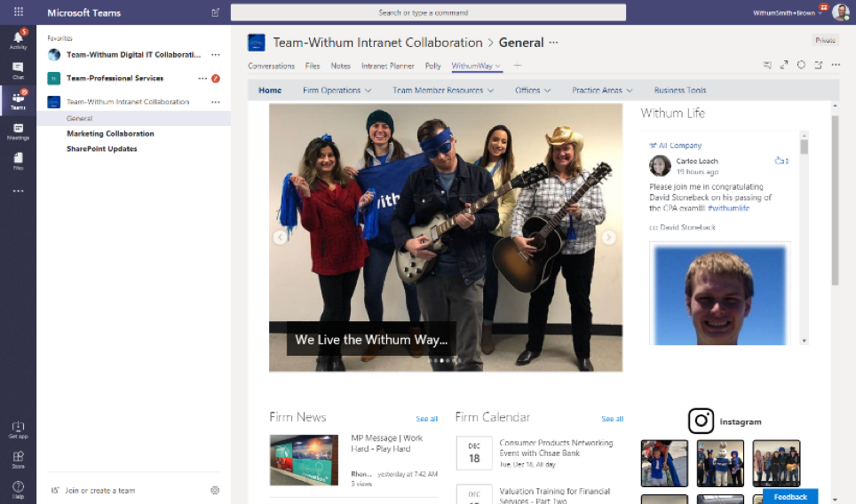Click Join or create a team
856x504 pixels.
[x=100, y=491]
